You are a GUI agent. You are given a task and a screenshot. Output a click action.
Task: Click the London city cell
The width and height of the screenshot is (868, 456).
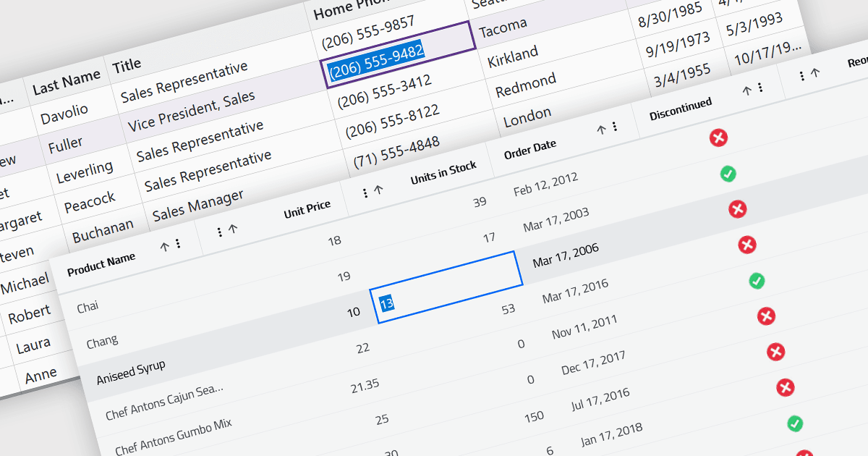[x=527, y=117]
